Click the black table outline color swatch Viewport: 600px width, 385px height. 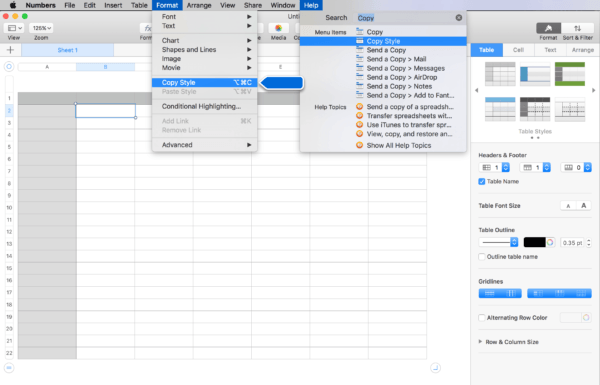(534, 242)
